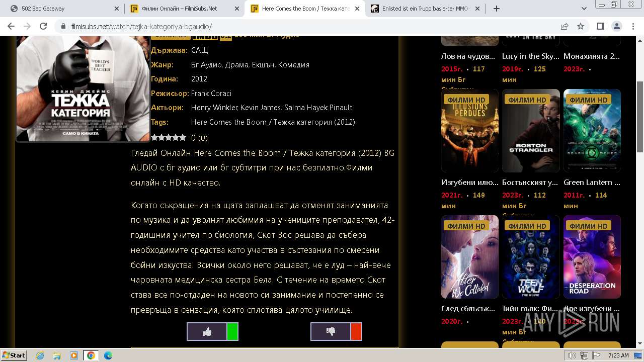644x362 pixels.
Task: Close the 502 Bad Gateway tab
Action: [117, 9]
